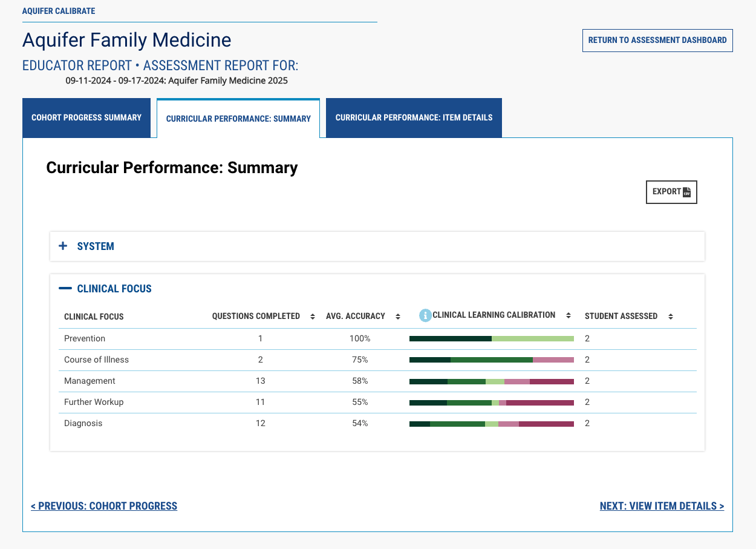Screen dimensions: 756x549
Task: Click the Clinical Focus column header
Action: tap(94, 317)
